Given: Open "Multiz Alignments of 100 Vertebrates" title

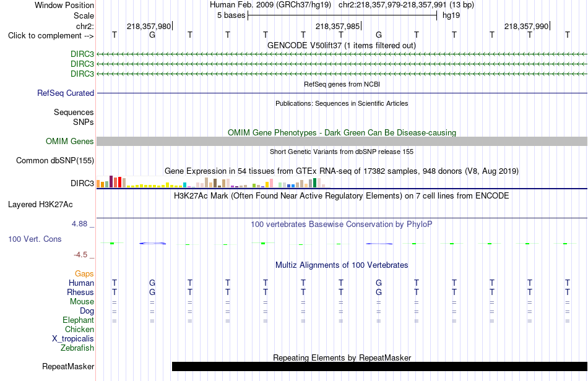Looking at the screenshot, I should [x=342, y=265].
